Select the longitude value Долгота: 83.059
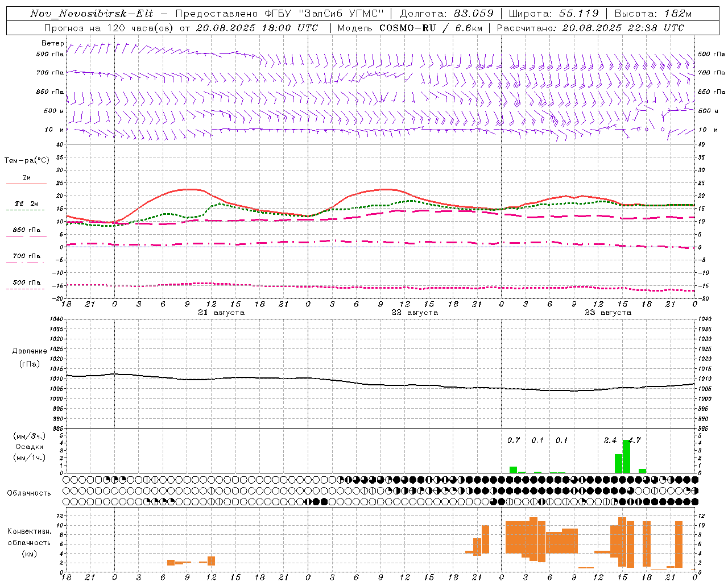 pyautogui.click(x=446, y=14)
